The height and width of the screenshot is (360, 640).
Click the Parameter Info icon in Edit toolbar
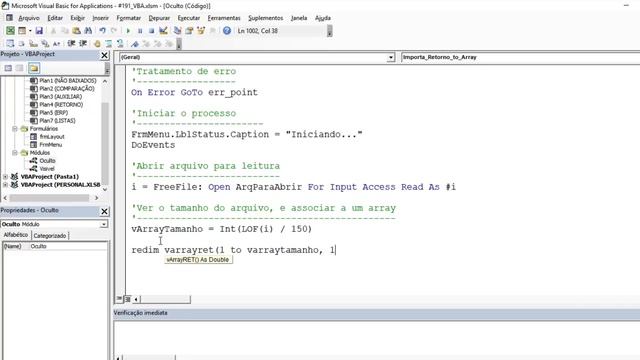click(x=45, y=44)
